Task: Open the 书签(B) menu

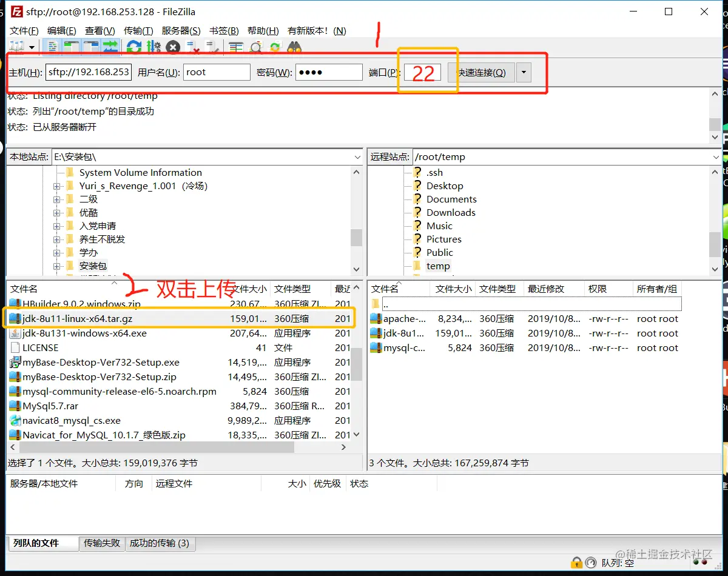Action: [x=224, y=30]
